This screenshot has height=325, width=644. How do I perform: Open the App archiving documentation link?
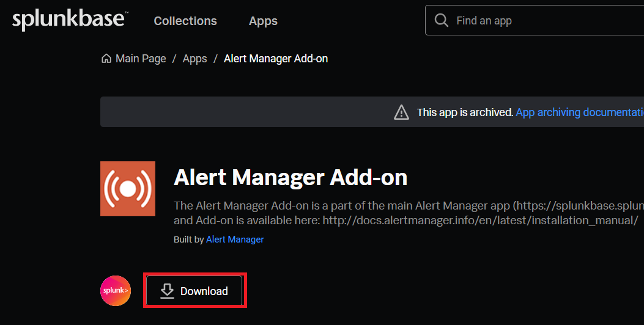tap(579, 112)
